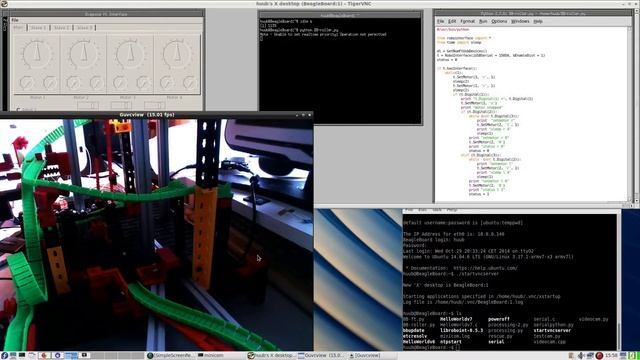Click the large Motor 4 speed dial
This screenshot has height=360, width=640.
click(177, 54)
